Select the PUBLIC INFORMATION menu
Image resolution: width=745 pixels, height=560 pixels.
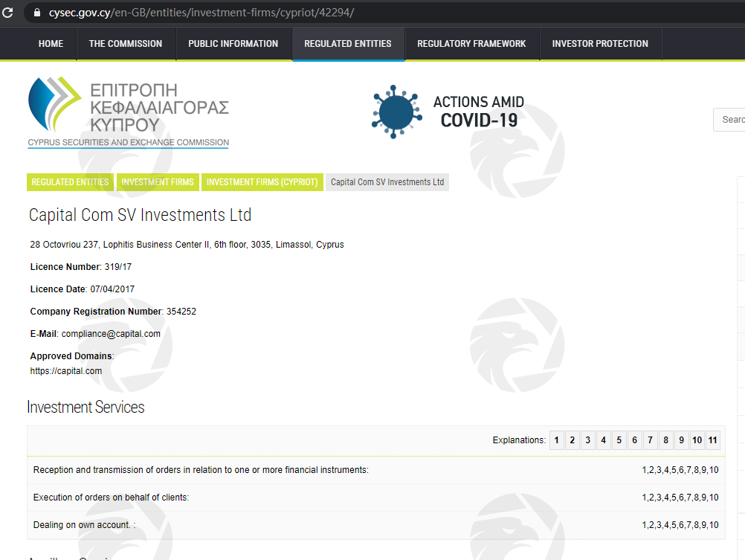233,44
